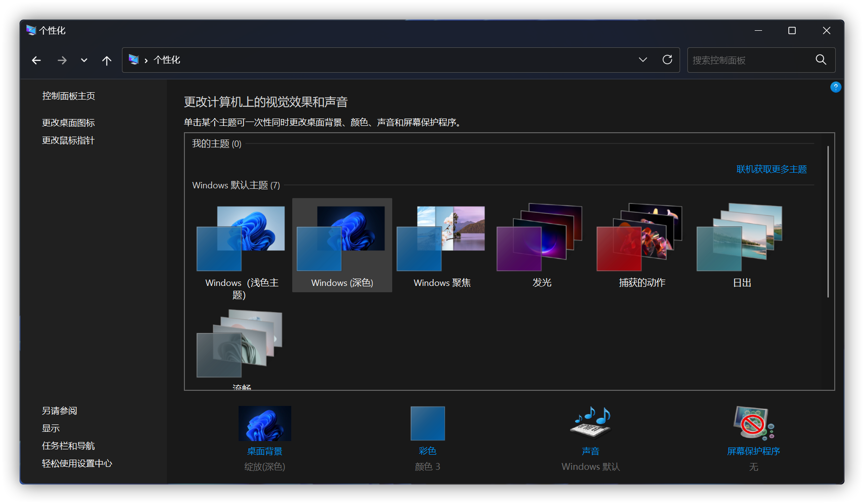This screenshot has height=504, width=864.
Task: Click the vertical scrollbar of the theme list
Action: click(x=828, y=220)
